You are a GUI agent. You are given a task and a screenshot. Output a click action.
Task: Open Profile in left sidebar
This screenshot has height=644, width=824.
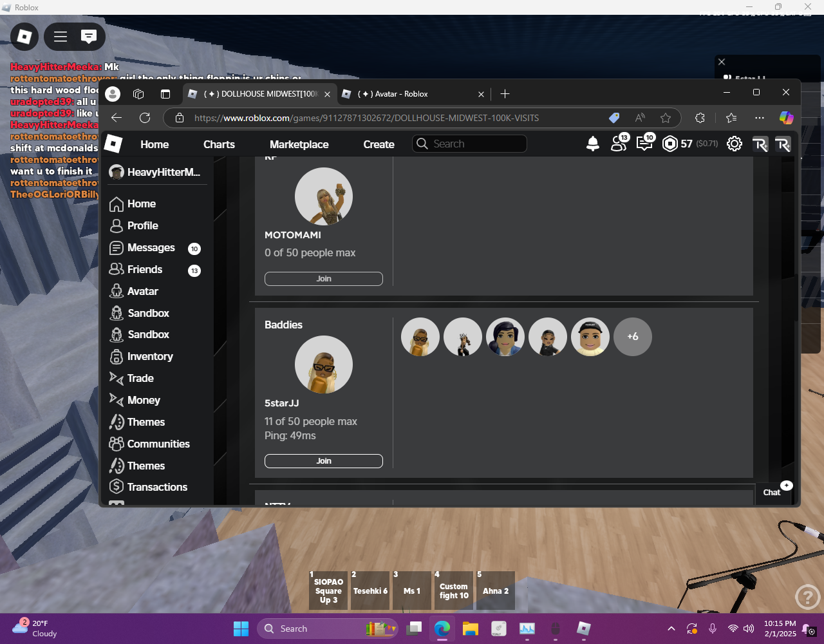134,225
